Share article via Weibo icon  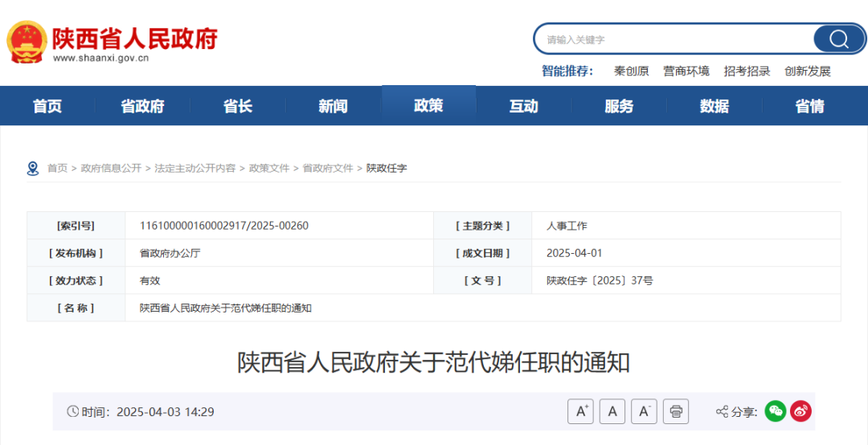[x=800, y=411]
